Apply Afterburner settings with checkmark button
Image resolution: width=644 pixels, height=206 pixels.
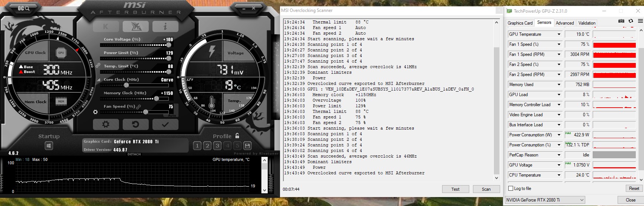[x=165, y=124]
